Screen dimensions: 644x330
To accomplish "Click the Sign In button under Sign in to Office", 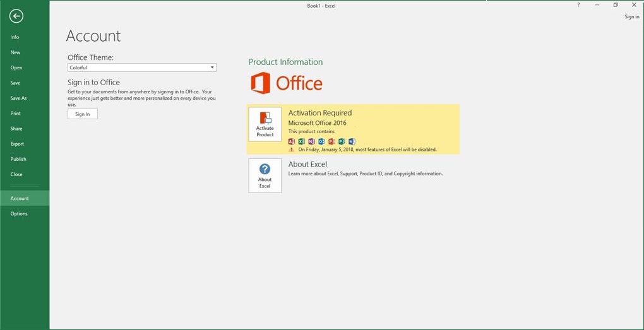I will pyautogui.click(x=83, y=114).
